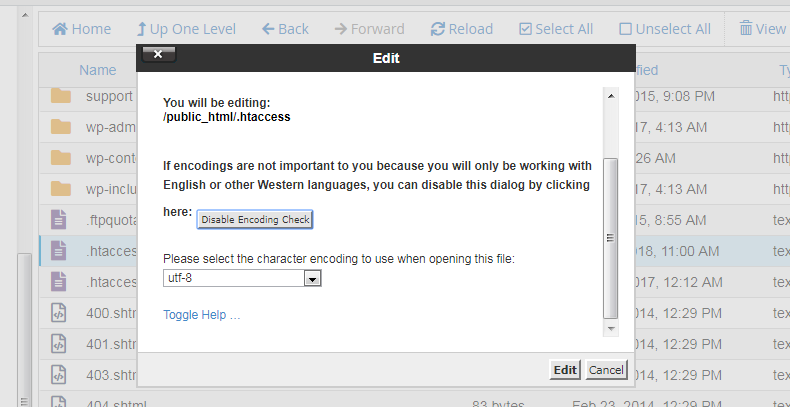790x407 pixels.
Task: Click the .ftpquota file icon
Action: point(59,219)
